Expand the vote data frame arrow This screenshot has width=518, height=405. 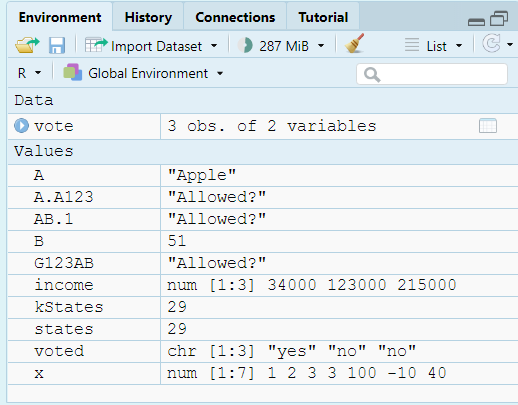[x=21, y=126]
